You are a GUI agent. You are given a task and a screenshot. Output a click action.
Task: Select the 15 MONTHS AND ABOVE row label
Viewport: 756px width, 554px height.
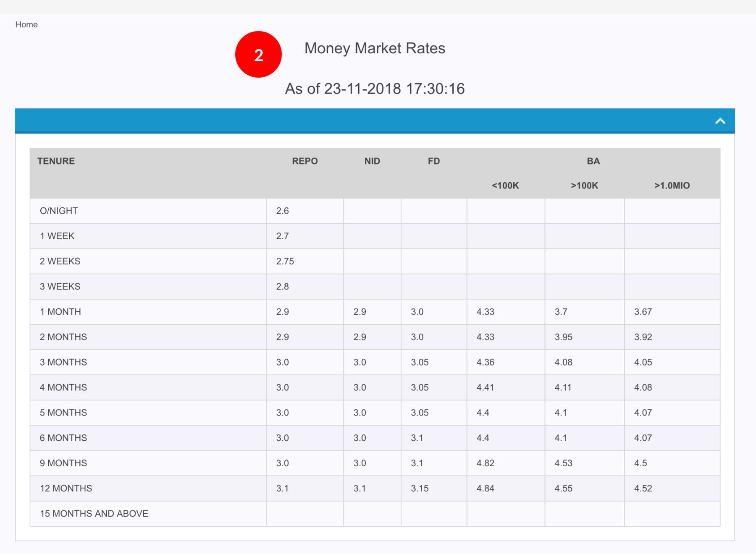pos(94,513)
